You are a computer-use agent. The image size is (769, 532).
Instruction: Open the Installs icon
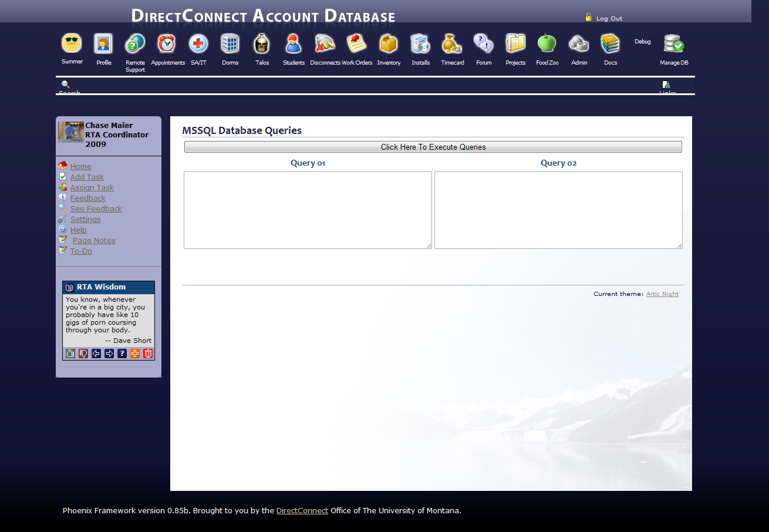point(420,43)
